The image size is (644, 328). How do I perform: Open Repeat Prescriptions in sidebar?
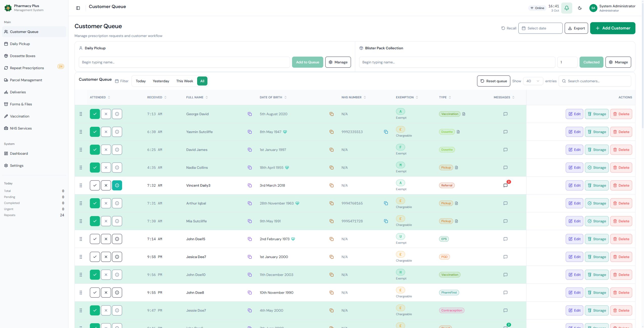[x=34, y=68]
